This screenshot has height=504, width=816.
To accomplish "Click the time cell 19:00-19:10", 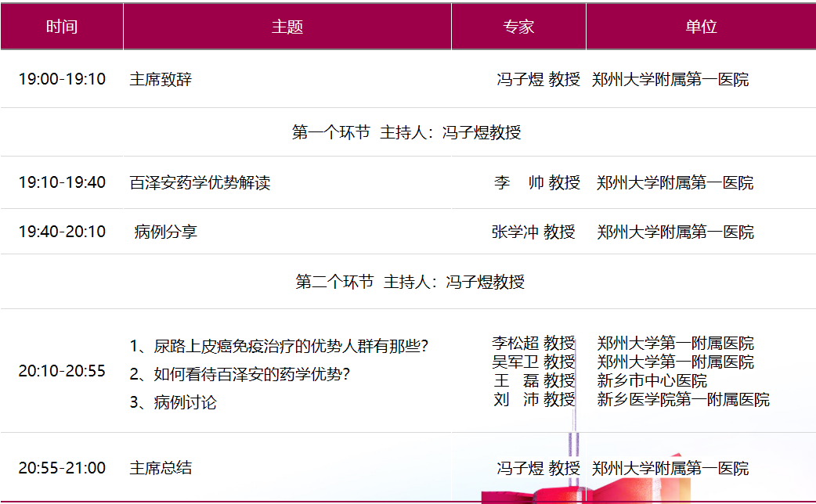I will [x=62, y=79].
